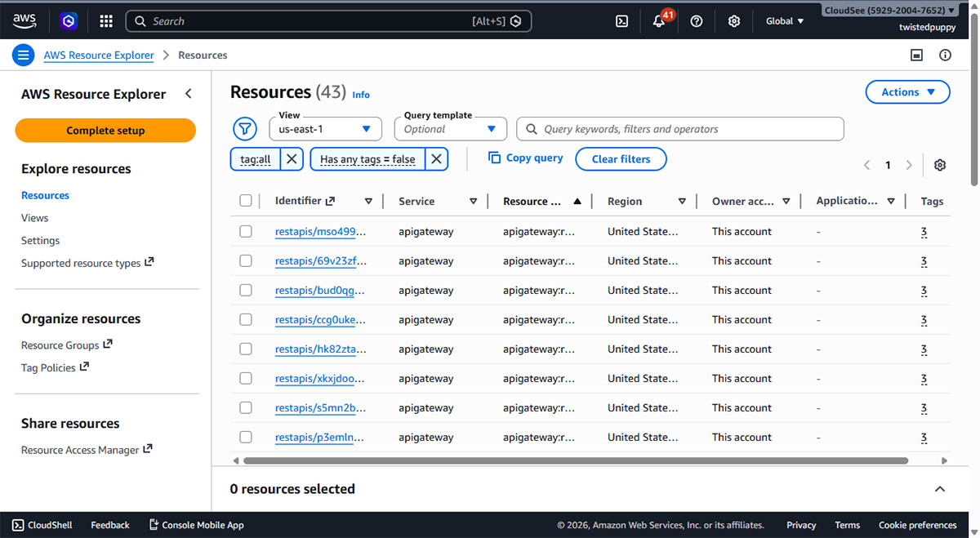Open the Query template dropdown

click(x=450, y=129)
